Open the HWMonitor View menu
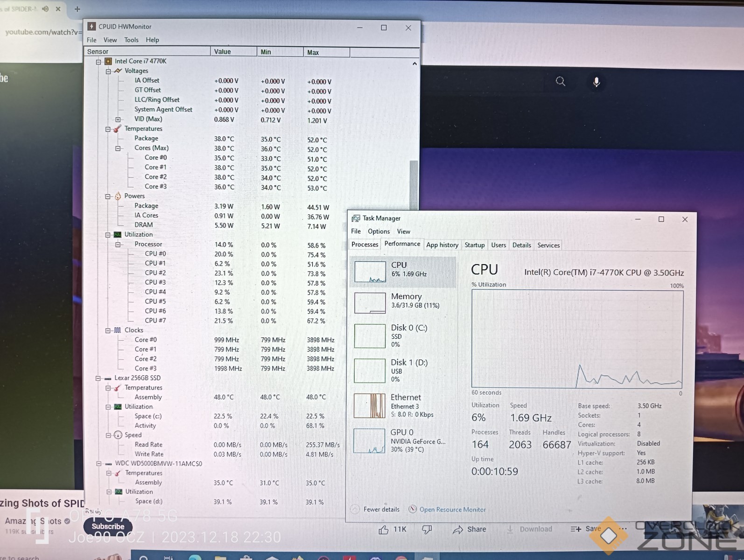 [110, 40]
